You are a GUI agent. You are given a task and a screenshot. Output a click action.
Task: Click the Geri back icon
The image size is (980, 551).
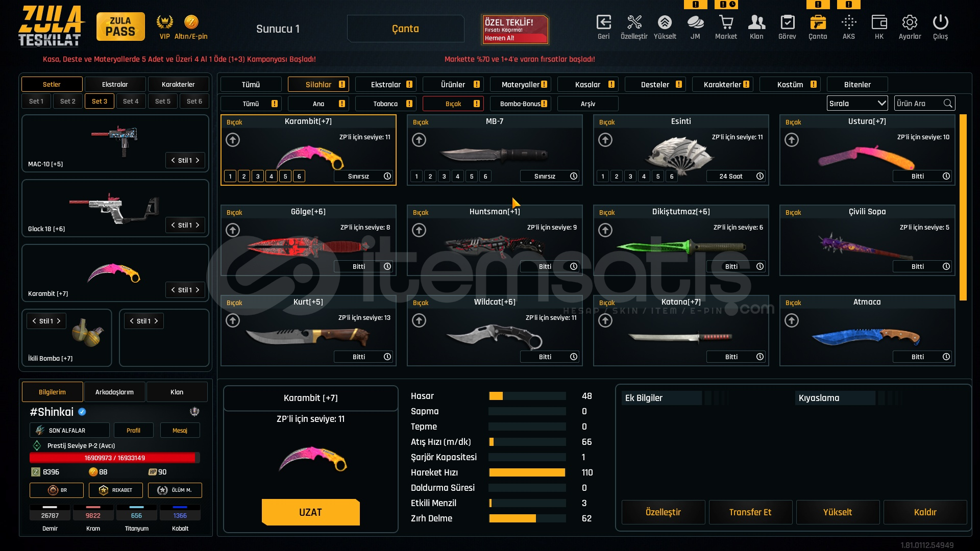[x=603, y=23]
